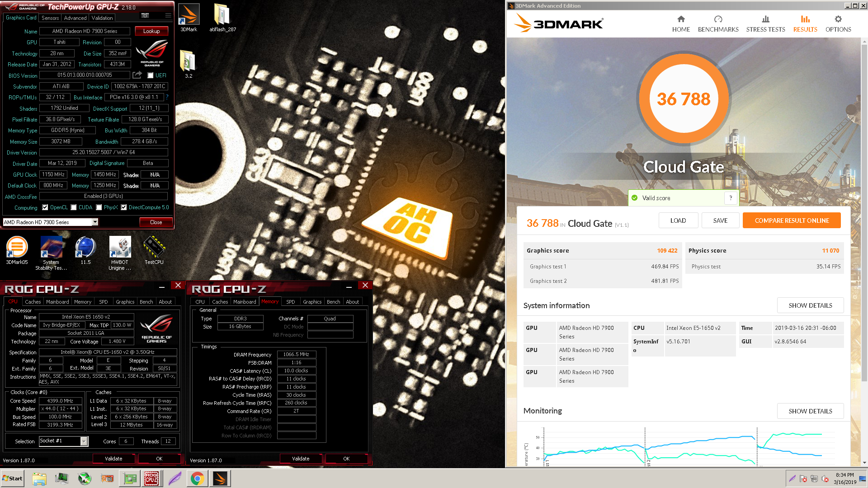Click the network tray icon
Image resolution: width=868 pixels, height=488 pixels.
[x=814, y=479]
